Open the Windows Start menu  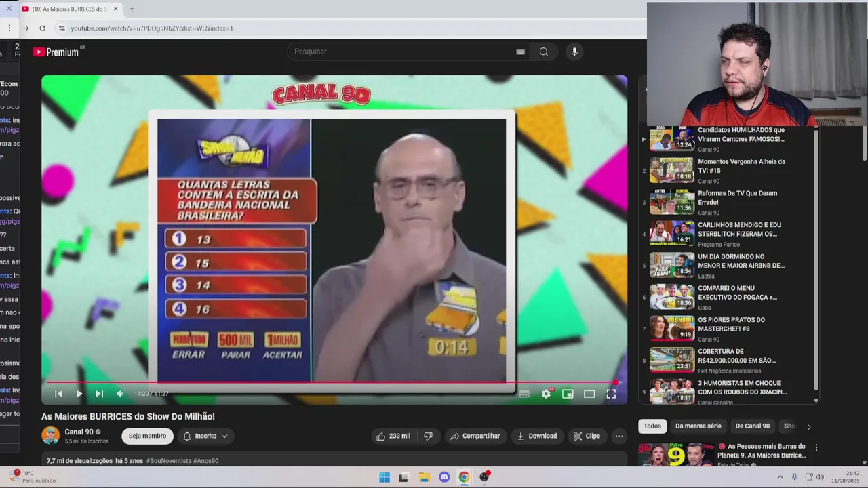pos(384,477)
